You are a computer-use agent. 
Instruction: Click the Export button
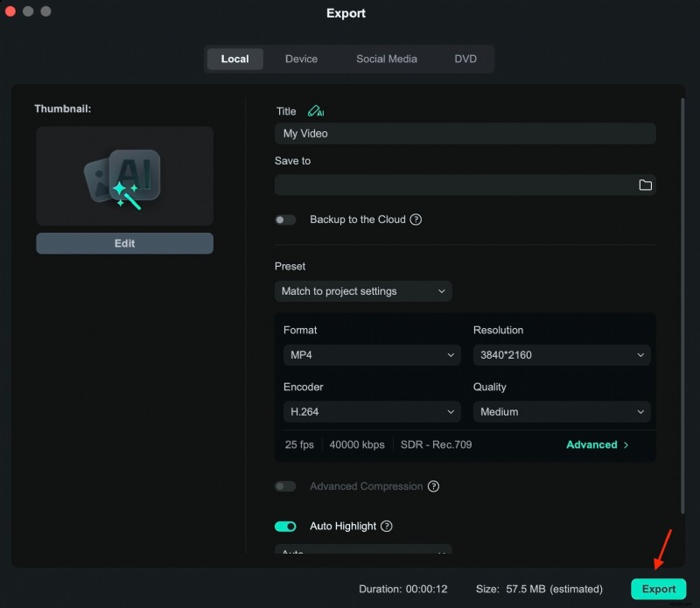coord(658,589)
